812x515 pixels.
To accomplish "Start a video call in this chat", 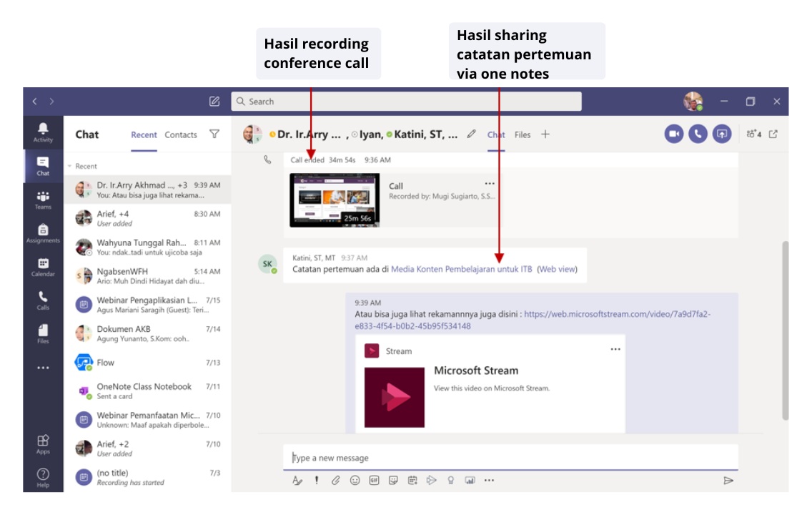I will (673, 134).
